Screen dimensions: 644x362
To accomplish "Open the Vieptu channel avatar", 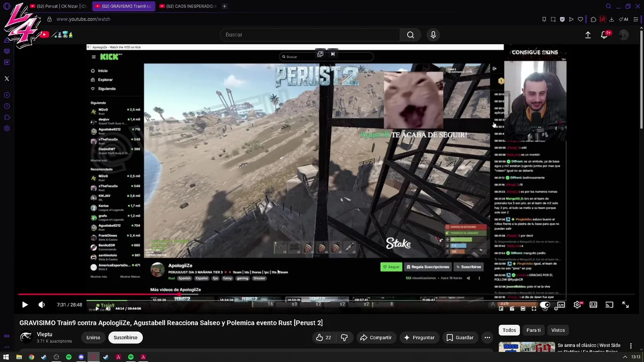I will coord(26,337).
